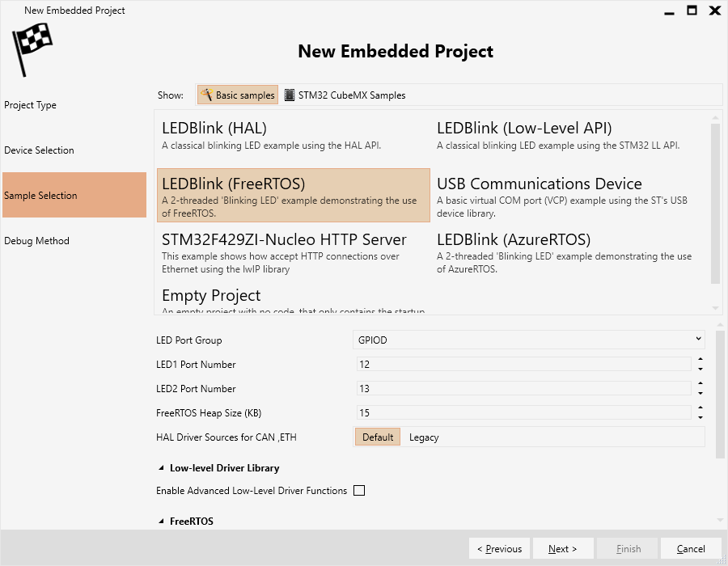The width and height of the screenshot is (728, 566).
Task: Enable Advanced Low-Level Driver Functions checkbox
Action: tap(359, 490)
